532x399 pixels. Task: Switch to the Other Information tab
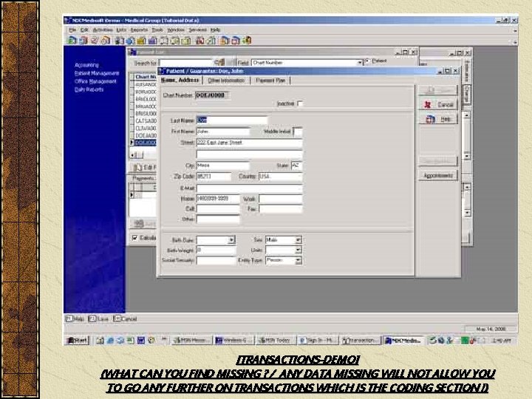226,81
